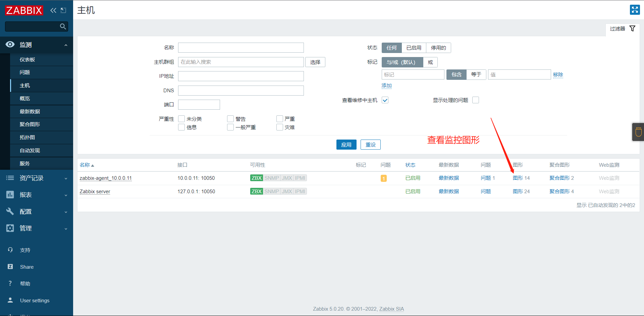Image resolution: width=644 pixels, height=316 pixels.
Task: Click ZBX availability badge for zabbix-agent_10.0.0.11
Action: [257, 178]
